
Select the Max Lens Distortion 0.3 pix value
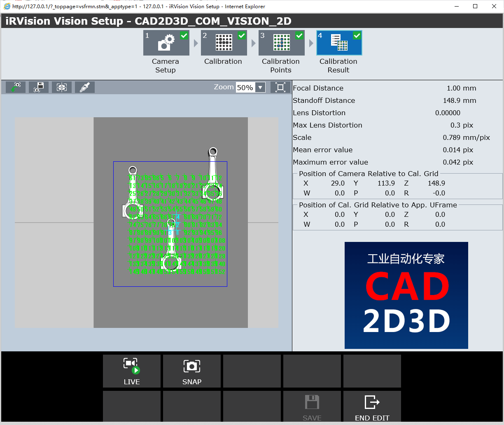pos(462,125)
